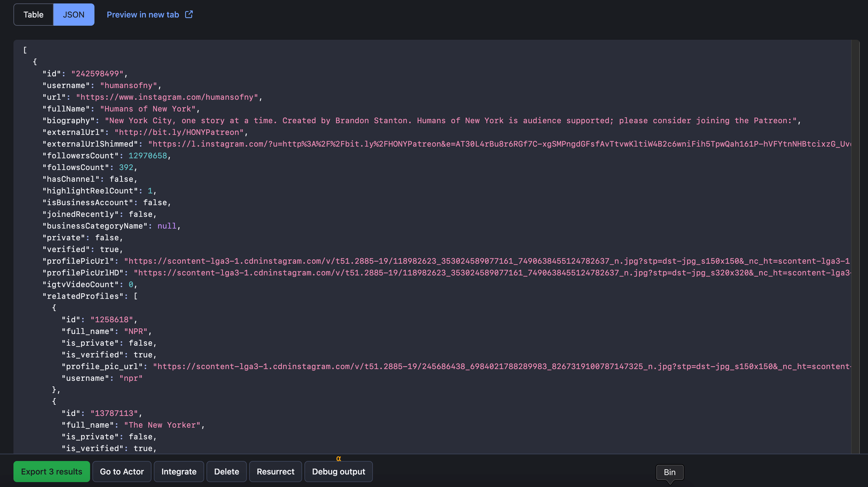The width and height of the screenshot is (868, 487).
Task: Click the Resurrect icon button
Action: pyautogui.click(x=276, y=471)
